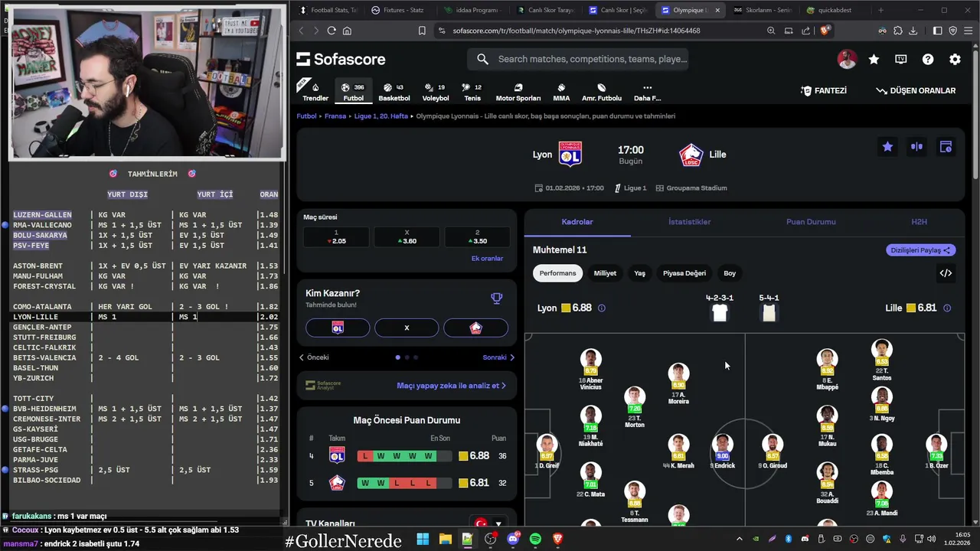Image resolution: width=980 pixels, height=551 pixels.
Task: Show Lyon rating info icon
Action: [x=601, y=308]
